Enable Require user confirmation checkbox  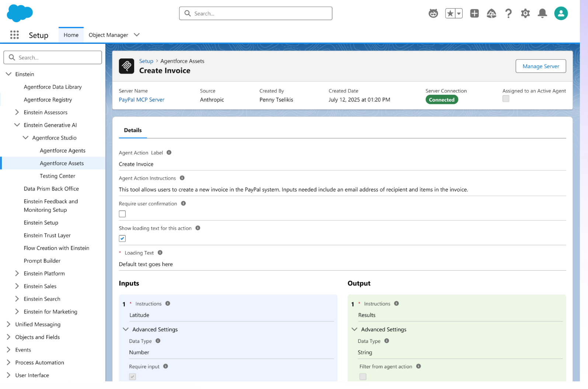click(122, 214)
